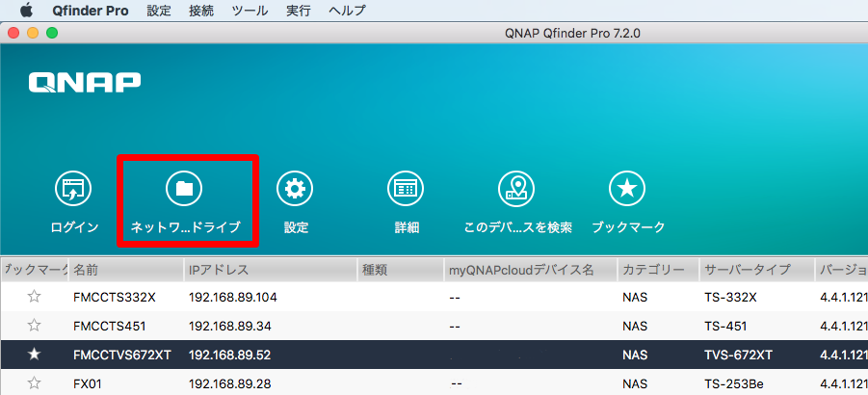
Task: Click the ログイン login icon
Action: coord(74,189)
